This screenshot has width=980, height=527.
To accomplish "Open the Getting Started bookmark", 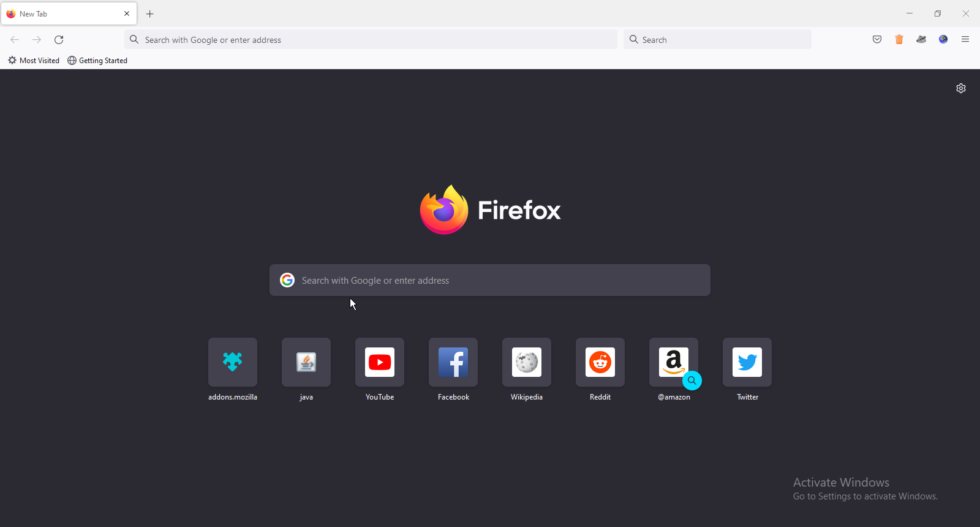I will coord(97,61).
